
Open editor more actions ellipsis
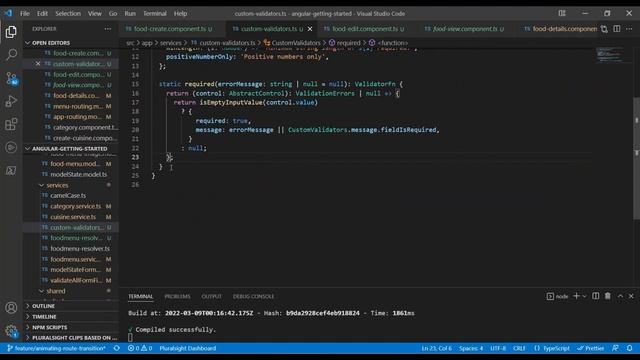[x=629, y=29]
